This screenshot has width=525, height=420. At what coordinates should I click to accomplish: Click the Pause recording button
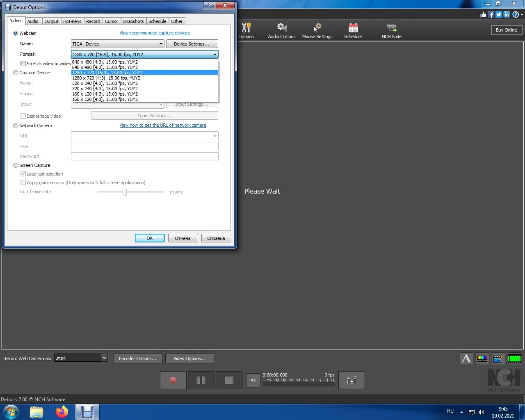pos(201,380)
